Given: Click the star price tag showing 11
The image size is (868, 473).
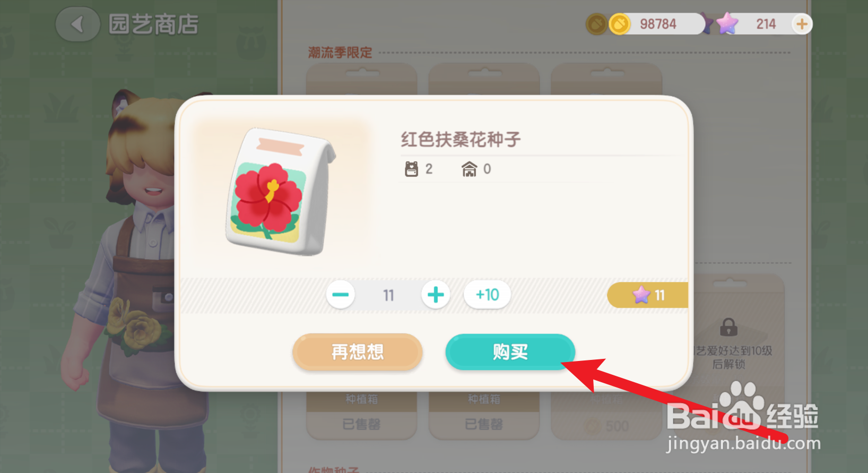Looking at the screenshot, I should (647, 295).
